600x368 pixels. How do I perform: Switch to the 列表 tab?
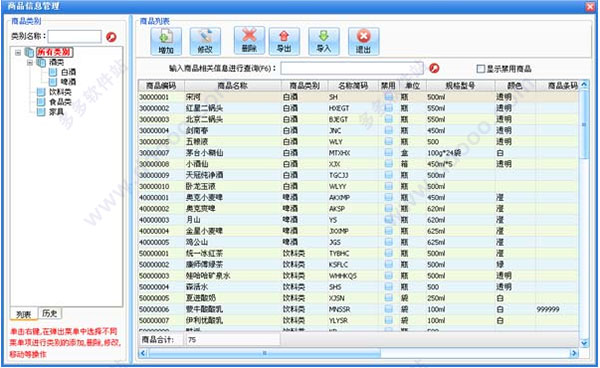tap(24, 314)
